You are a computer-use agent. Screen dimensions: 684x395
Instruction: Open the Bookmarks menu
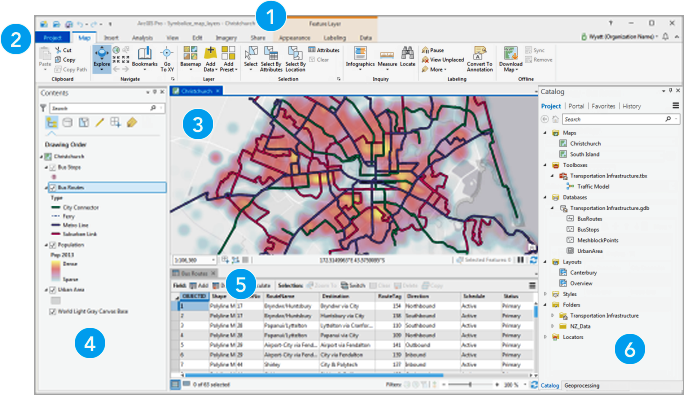click(144, 58)
